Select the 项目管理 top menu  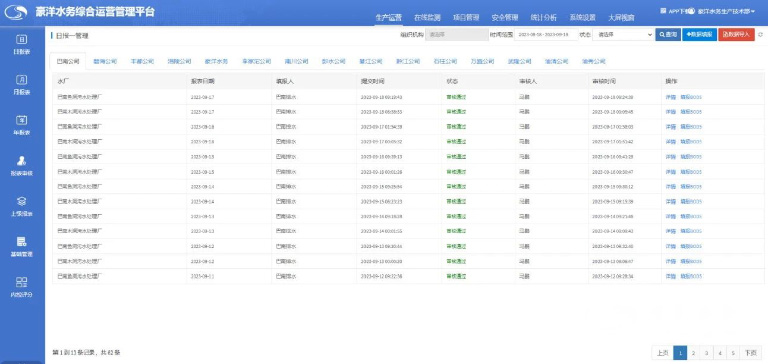click(466, 18)
